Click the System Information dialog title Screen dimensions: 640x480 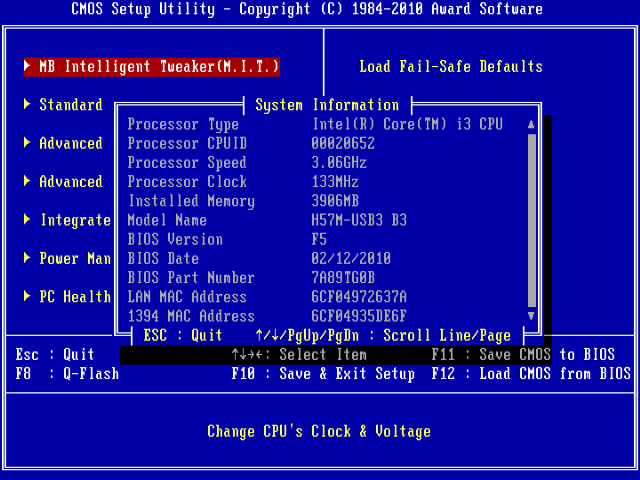pyautogui.click(x=327, y=105)
